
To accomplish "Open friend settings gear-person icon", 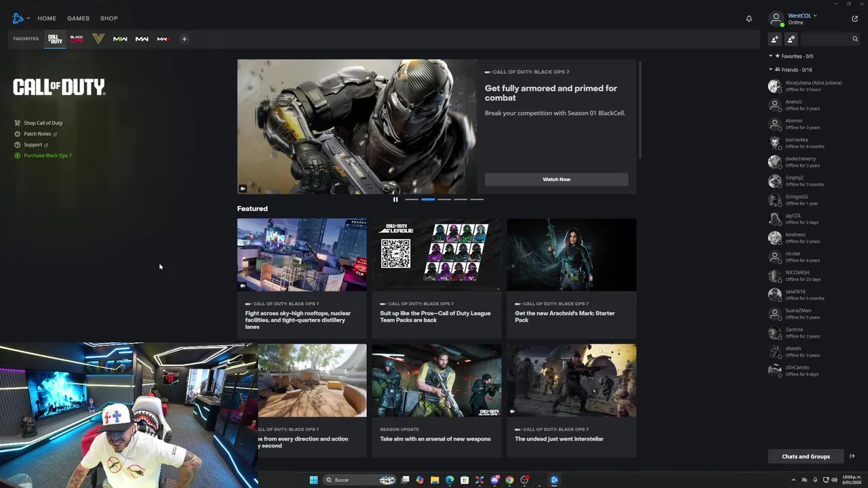I will (791, 39).
